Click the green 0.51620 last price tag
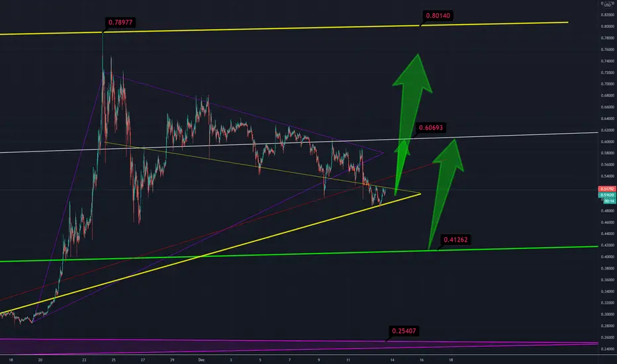617x364 pixels. click(607, 195)
